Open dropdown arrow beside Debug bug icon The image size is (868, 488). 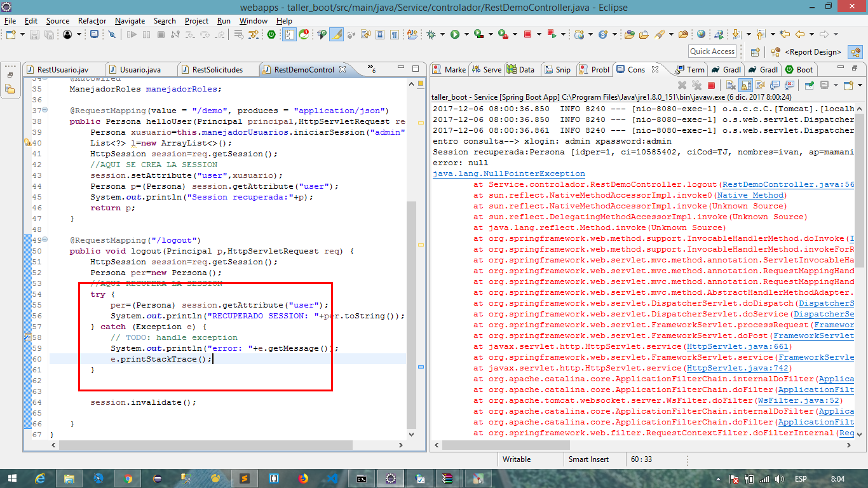pos(442,34)
